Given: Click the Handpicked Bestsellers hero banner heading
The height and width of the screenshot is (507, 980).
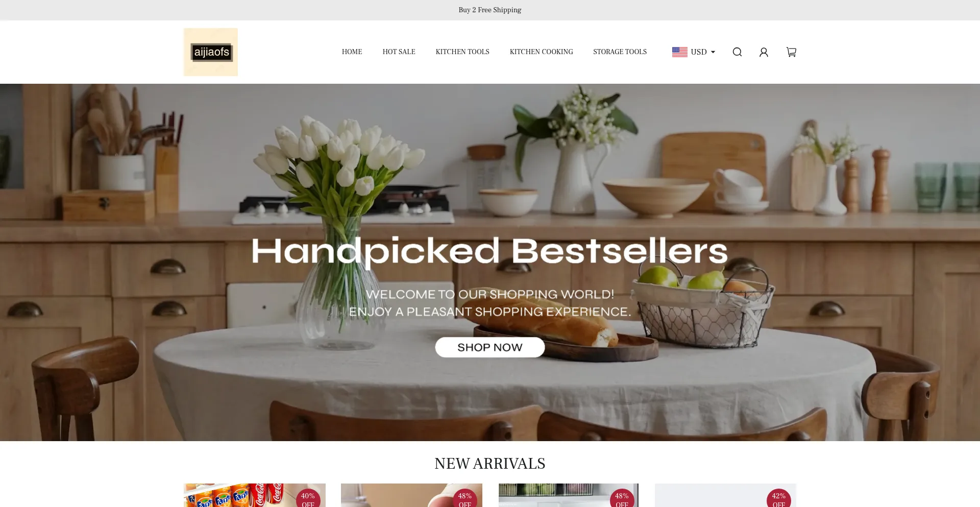Looking at the screenshot, I should pos(489,252).
